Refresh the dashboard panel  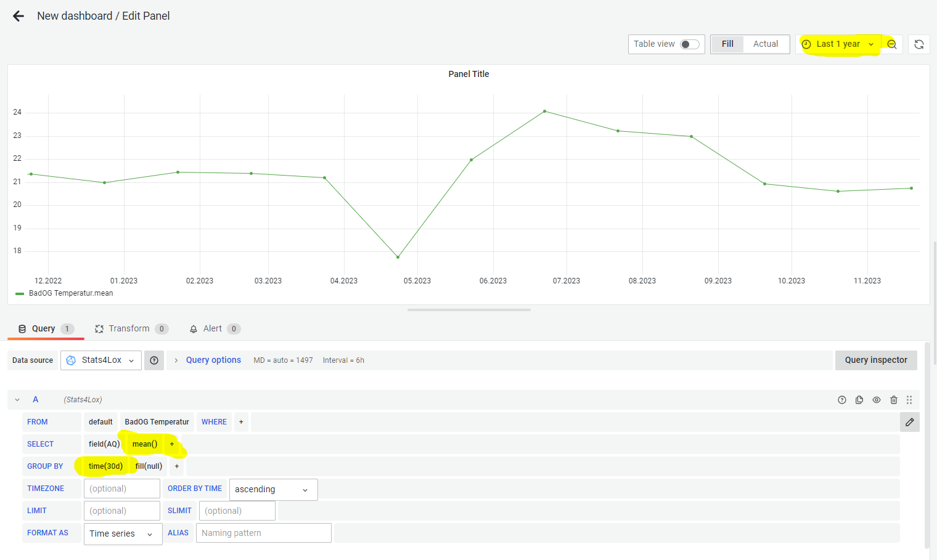coord(919,44)
